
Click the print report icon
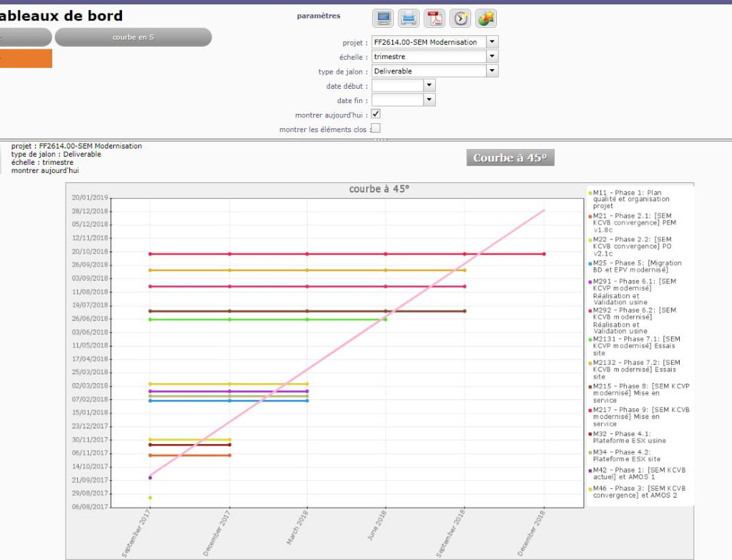[409, 18]
